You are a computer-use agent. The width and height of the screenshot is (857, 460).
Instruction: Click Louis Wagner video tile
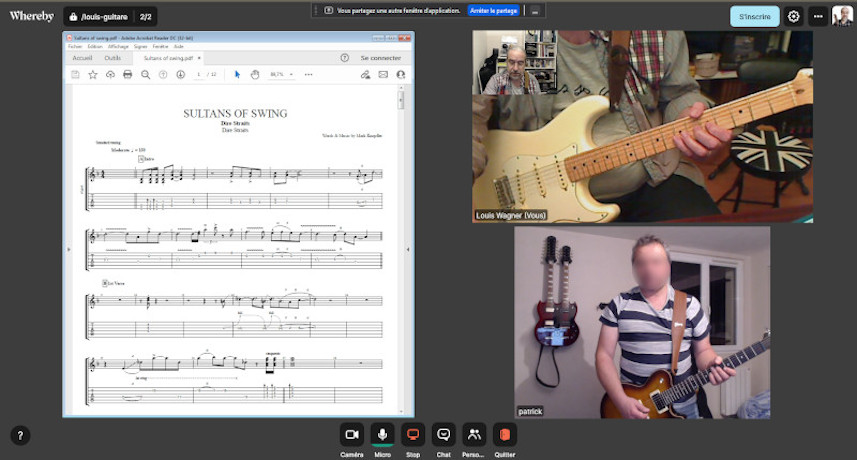(x=642, y=126)
